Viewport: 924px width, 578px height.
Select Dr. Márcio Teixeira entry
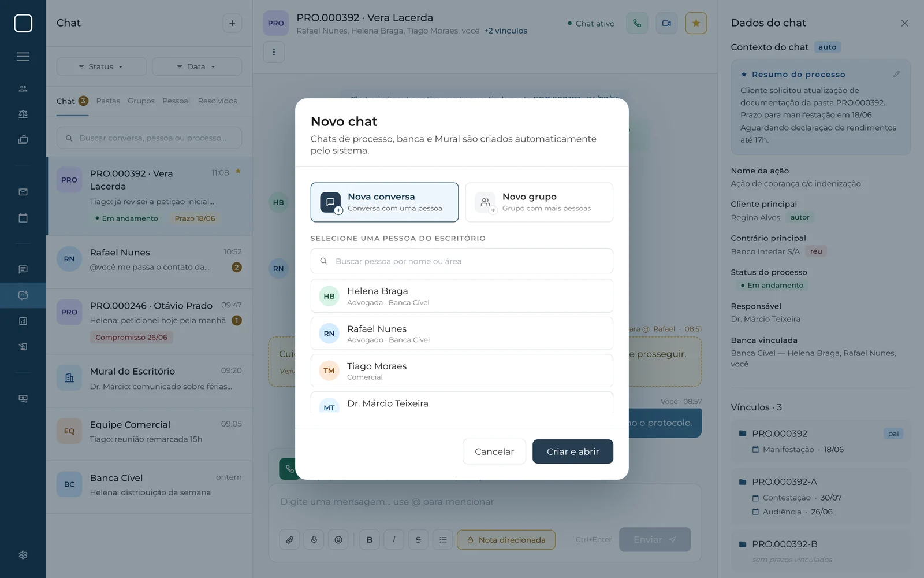coord(462,402)
